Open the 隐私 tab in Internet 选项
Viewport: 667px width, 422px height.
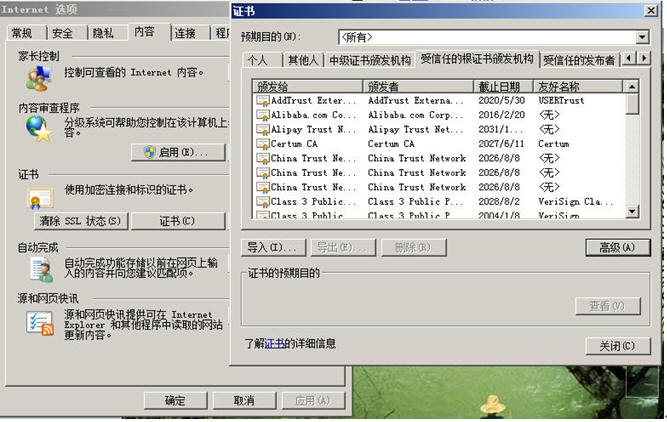103,33
